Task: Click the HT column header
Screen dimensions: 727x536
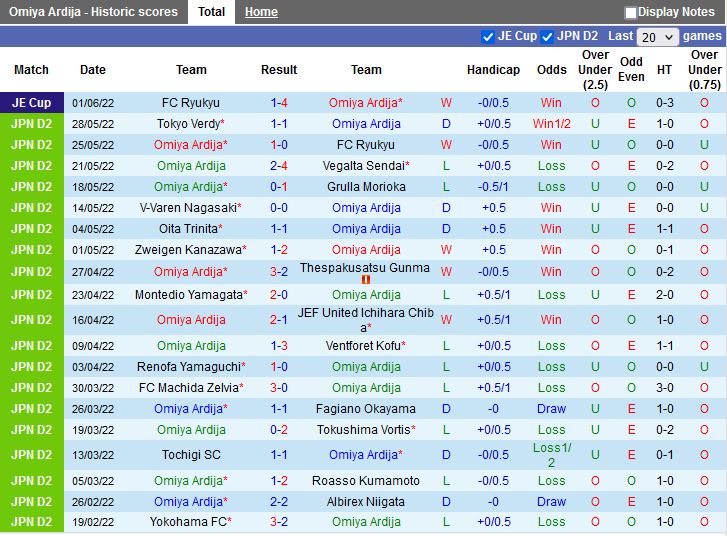Action: (664, 70)
